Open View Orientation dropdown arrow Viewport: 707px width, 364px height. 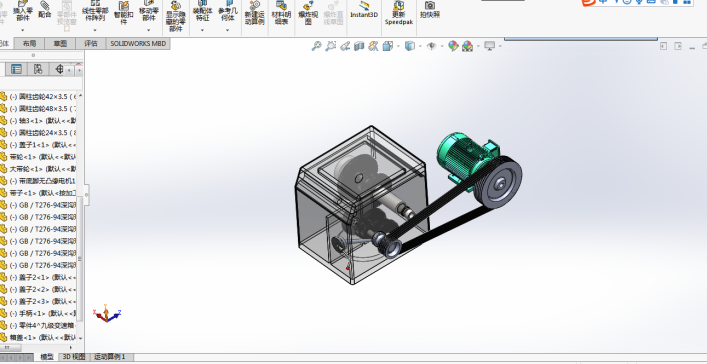coord(398,46)
